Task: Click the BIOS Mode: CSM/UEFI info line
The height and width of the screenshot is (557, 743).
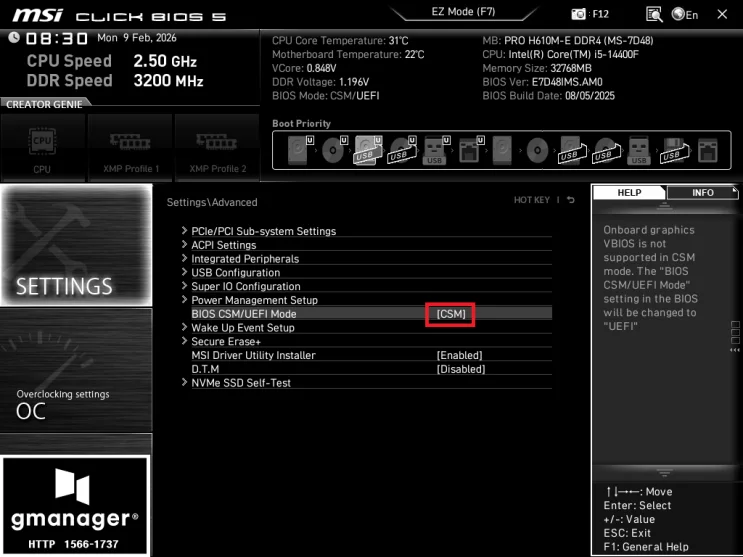Action: 326,95
